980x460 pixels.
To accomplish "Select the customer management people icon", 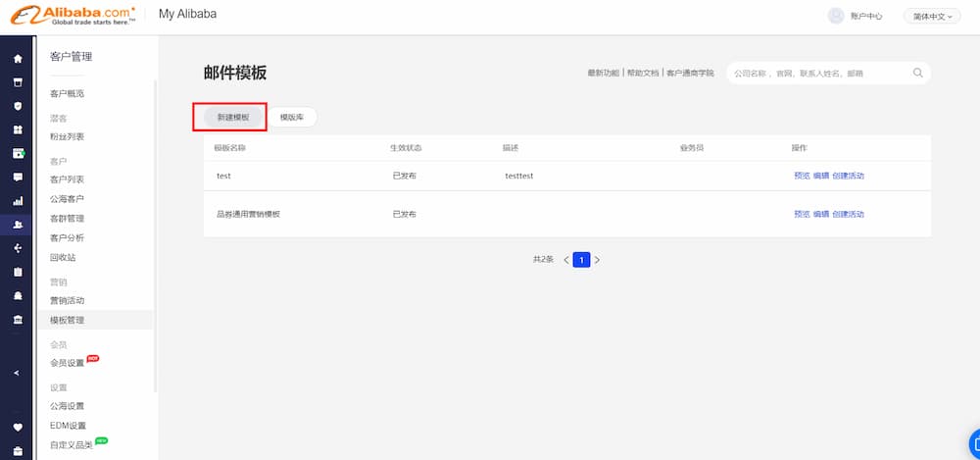I will 18,225.
